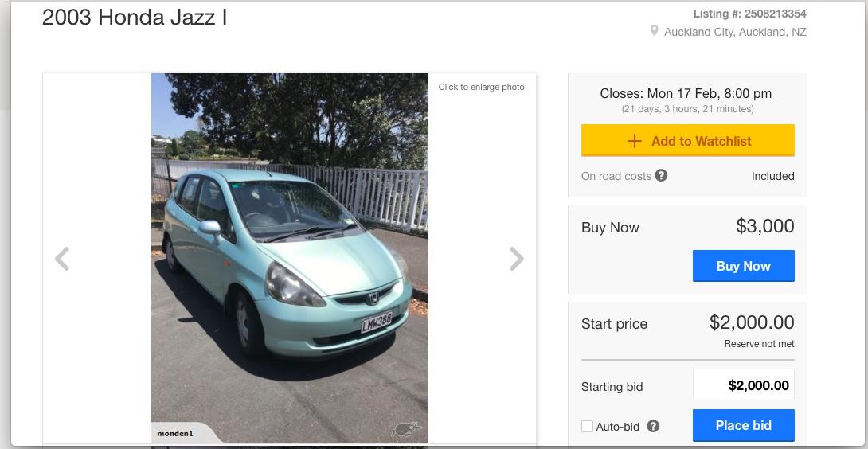Click the '2003 Honda Jazz I' title
868x449 pixels.
tap(135, 18)
